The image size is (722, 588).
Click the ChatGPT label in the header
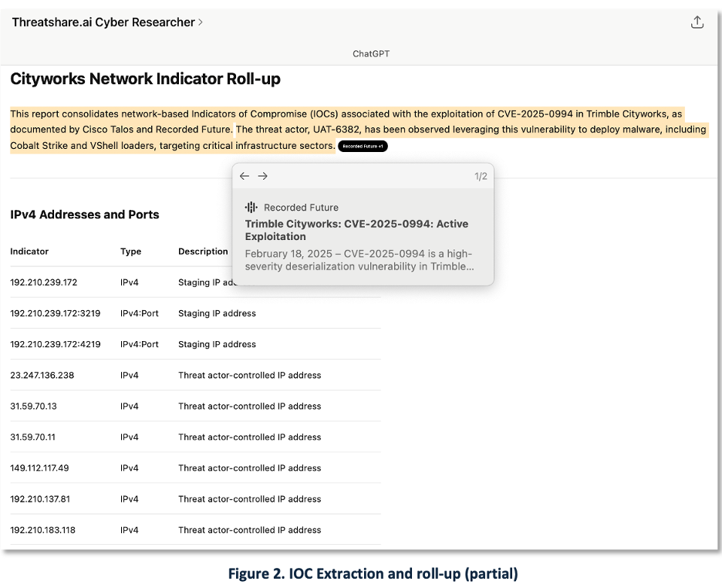371,54
